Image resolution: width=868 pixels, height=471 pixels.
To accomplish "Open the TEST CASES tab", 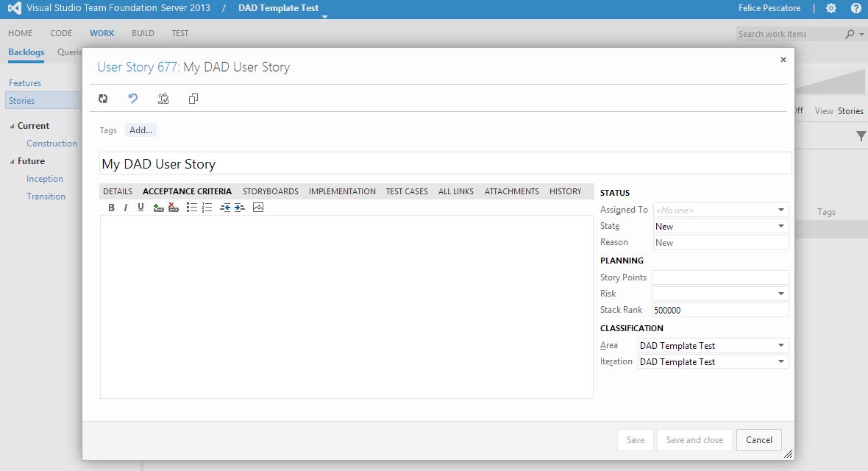I will pyautogui.click(x=407, y=191).
